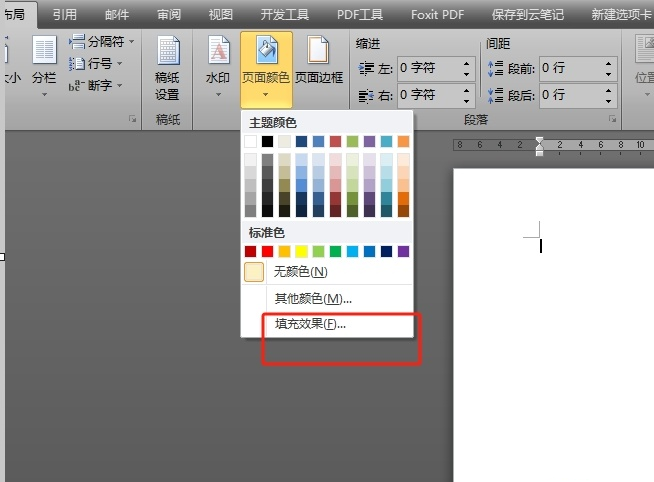Click the Breaks (分隔符) icon
654x482 pixels.
tap(77, 42)
